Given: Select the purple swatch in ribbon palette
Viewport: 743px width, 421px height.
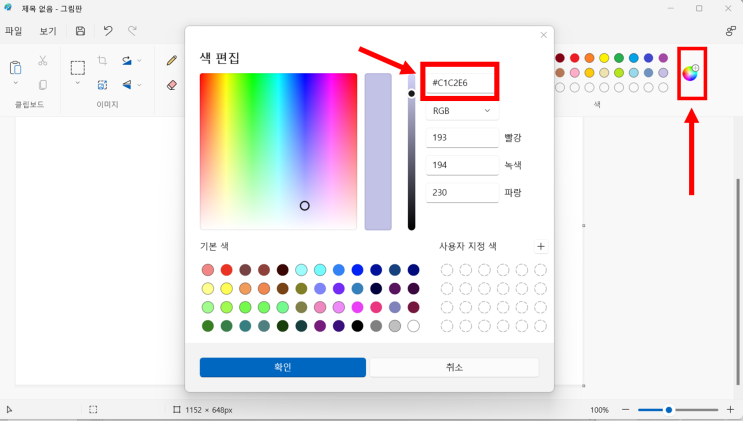Looking at the screenshot, I should pos(663,58).
